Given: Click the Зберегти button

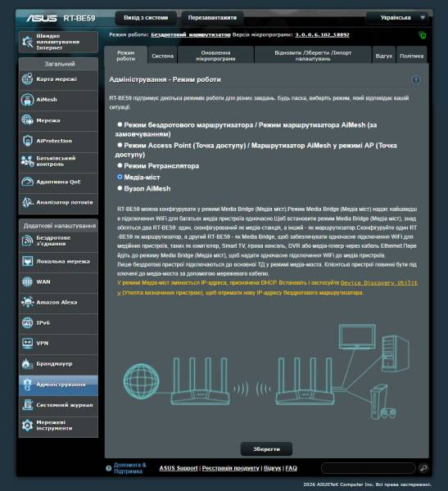Looking at the screenshot, I should coord(266,449).
